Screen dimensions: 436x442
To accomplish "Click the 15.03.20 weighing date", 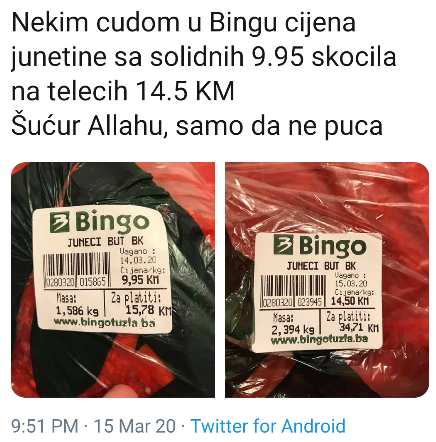I will pyautogui.click(x=351, y=283).
